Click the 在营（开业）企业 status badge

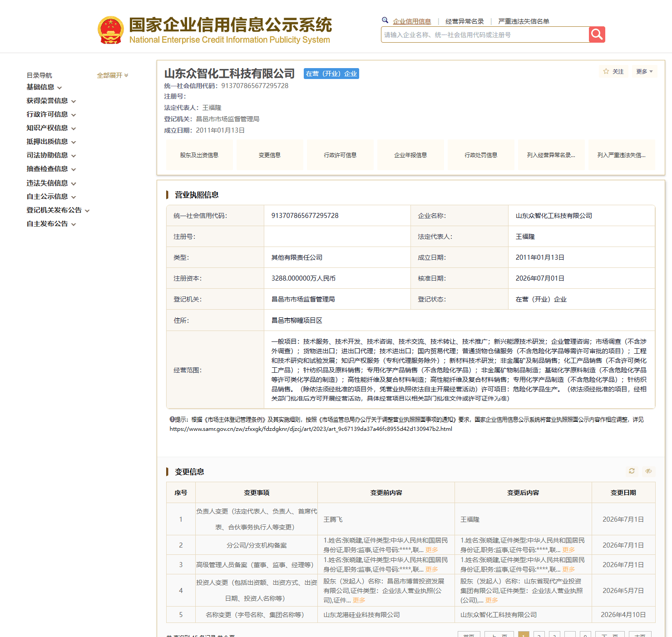click(x=331, y=74)
